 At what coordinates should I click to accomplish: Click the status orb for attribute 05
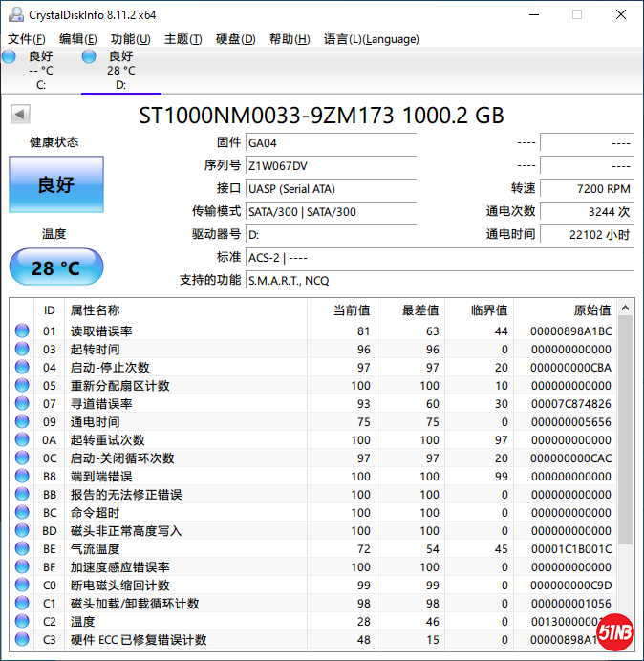coord(22,386)
